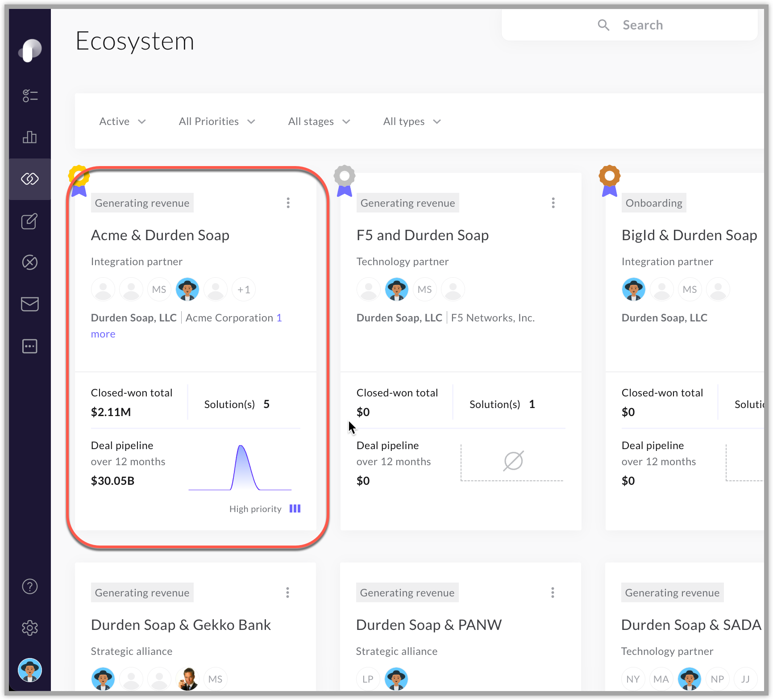Open the Durden Soap & Gekko Bank title
773x700 pixels.
(181, 625)
